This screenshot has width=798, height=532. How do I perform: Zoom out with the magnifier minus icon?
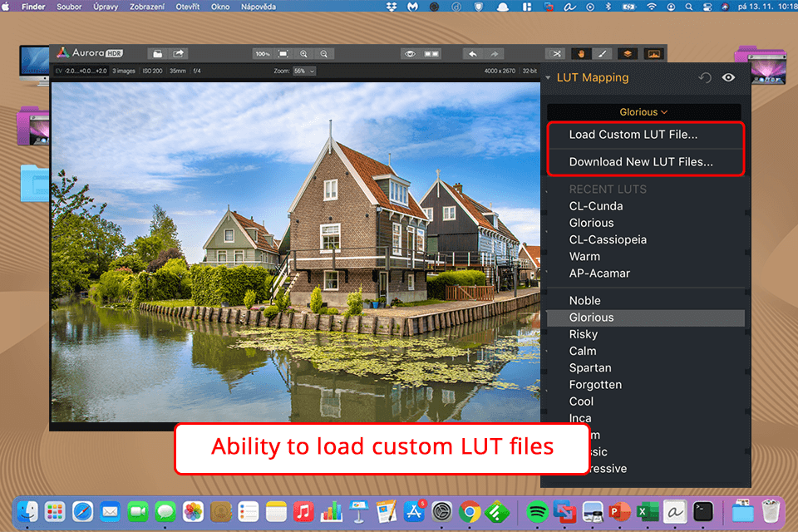(323, 53)
